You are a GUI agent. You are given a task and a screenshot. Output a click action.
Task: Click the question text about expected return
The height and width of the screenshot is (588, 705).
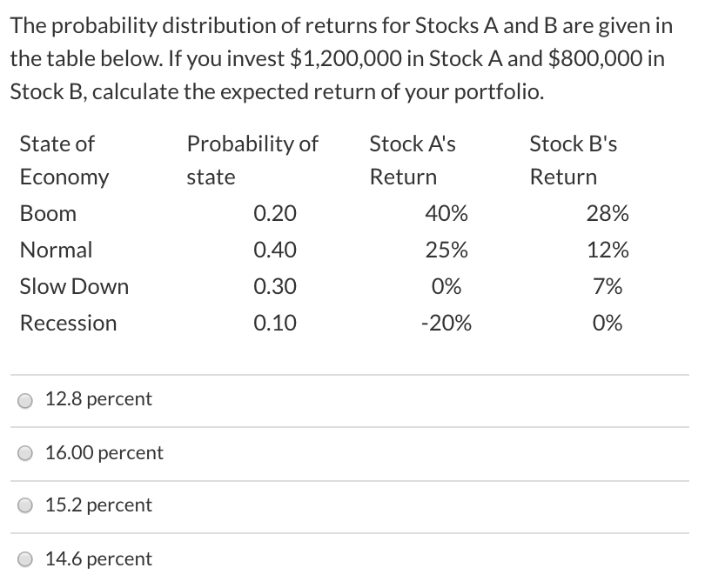pyautogui.click(x=344, y=57)
